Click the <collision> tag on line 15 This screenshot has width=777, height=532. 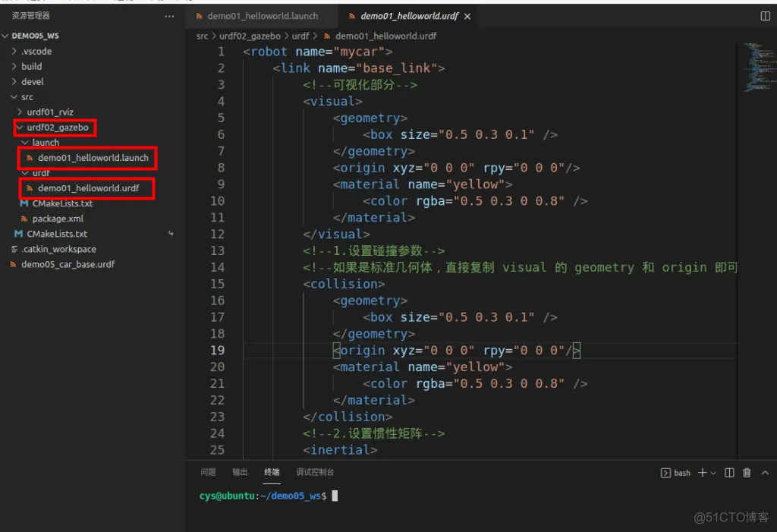344,284
